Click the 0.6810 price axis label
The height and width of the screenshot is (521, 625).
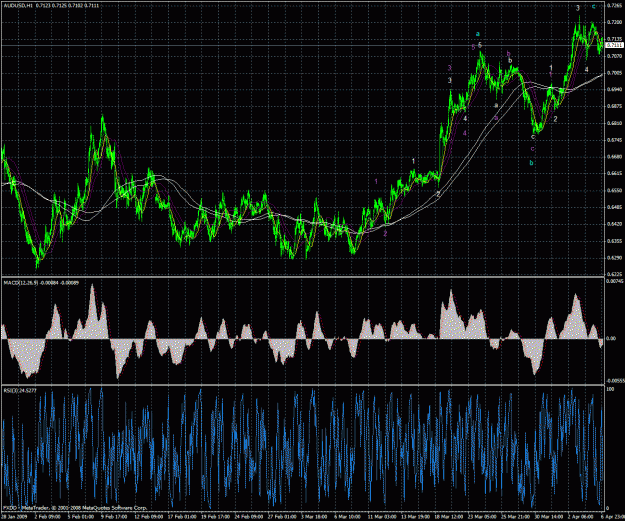point(613,123)
